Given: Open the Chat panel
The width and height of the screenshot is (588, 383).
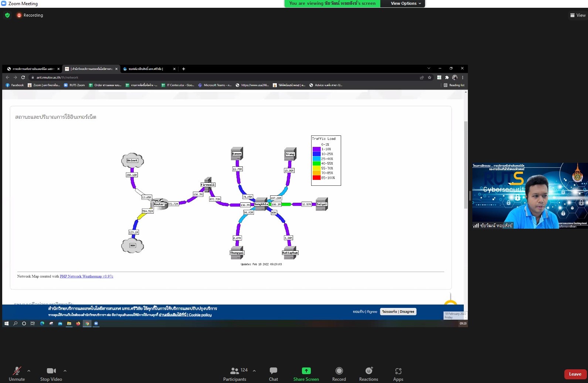Looking at the screenshot, I should [x=273, y=374].
